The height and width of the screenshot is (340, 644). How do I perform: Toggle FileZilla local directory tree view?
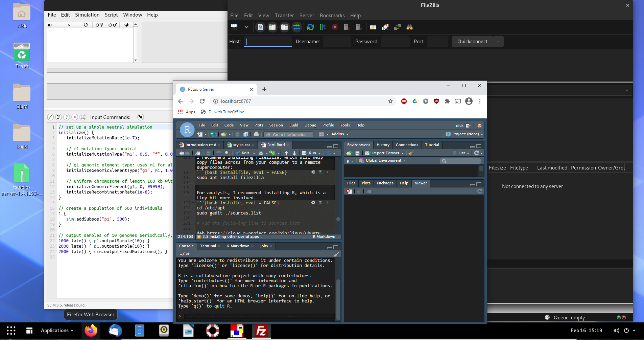click(272, 27)
